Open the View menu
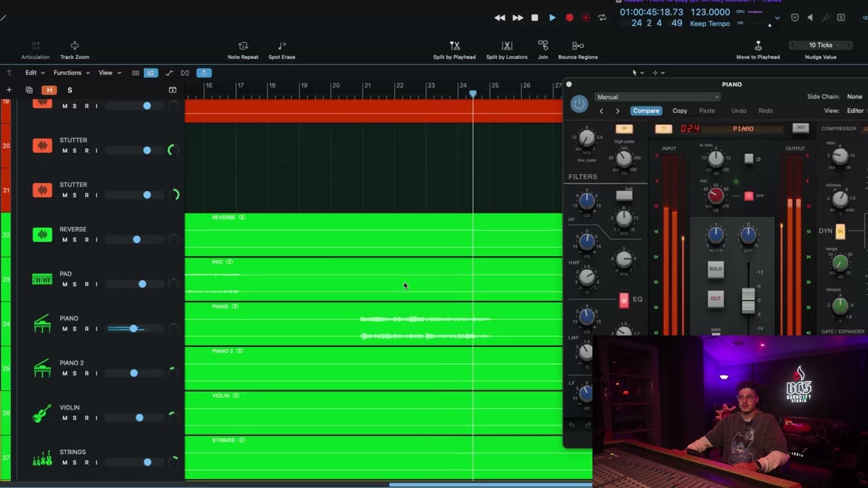The width and height of the screenshot is (868, 488). point(110,73)
